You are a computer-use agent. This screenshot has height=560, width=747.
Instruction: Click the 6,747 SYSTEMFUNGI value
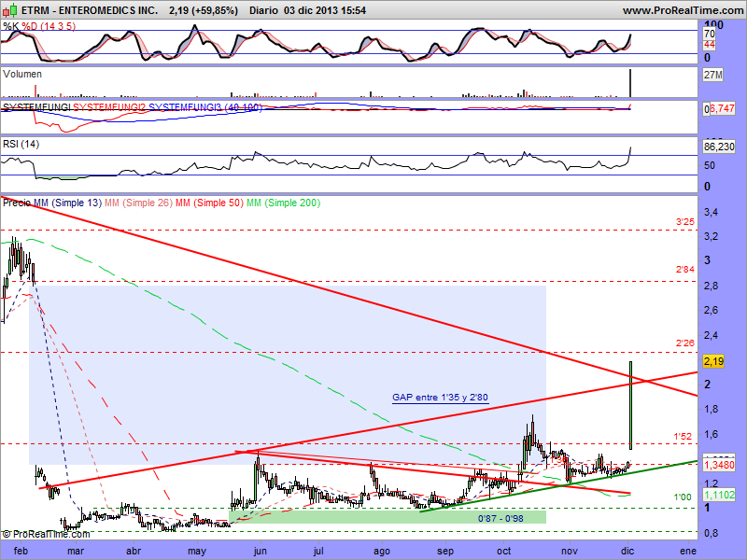coord(722,109)
